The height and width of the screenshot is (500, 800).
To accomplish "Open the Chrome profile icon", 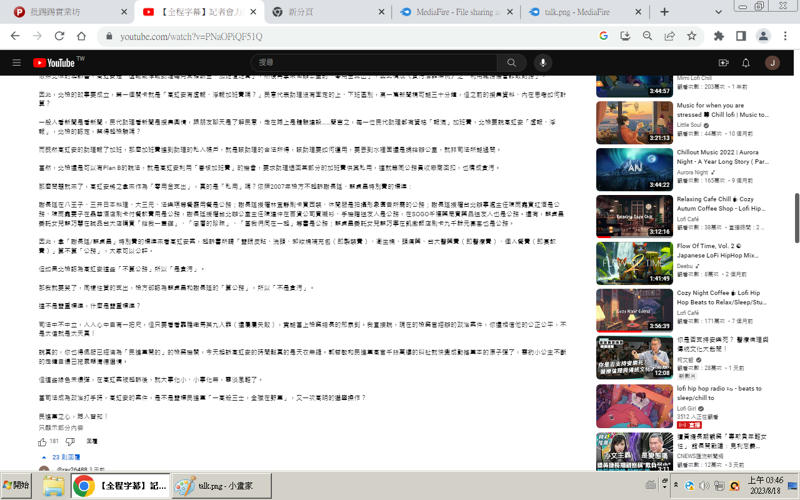I will tap(763, 36).
